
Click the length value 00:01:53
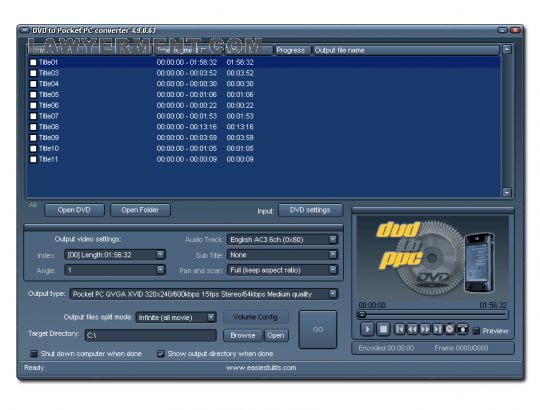pyautogui.click(x=240, y=116)
